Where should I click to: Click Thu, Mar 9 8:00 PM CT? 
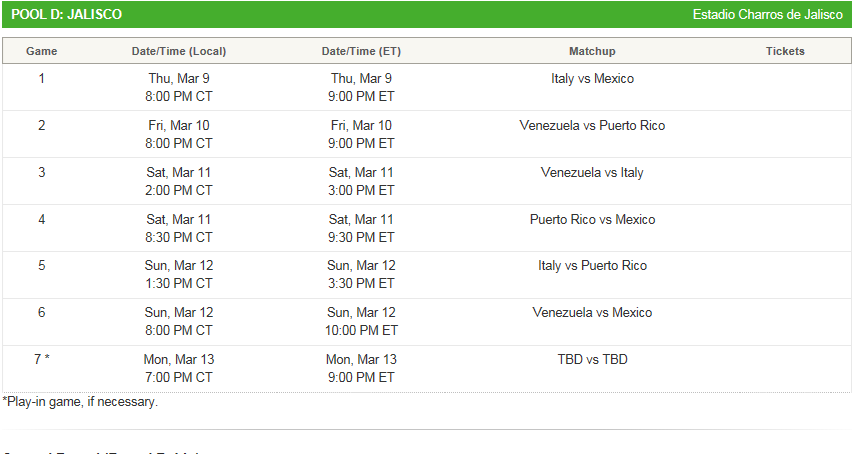[179, 88]
